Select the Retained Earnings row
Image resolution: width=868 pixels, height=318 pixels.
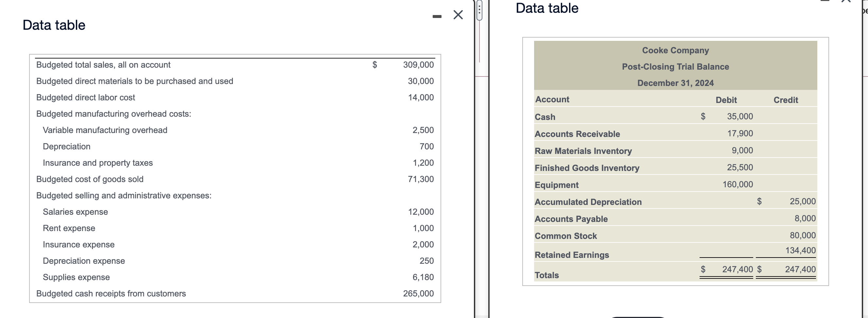571,255
